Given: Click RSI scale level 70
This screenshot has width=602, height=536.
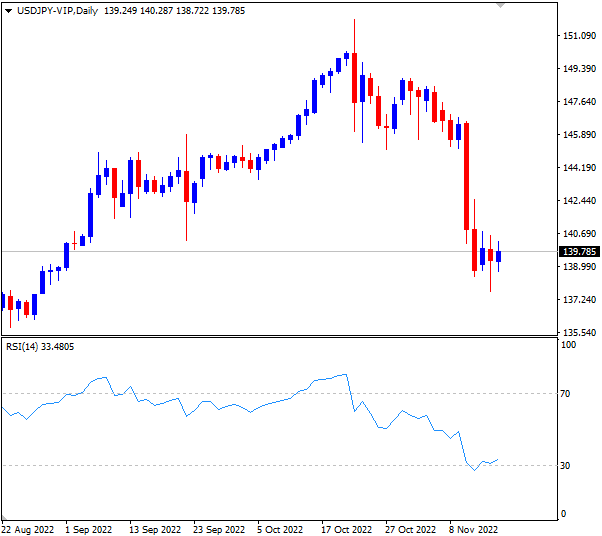Looking at the screenshot, I should click(565, 394).
